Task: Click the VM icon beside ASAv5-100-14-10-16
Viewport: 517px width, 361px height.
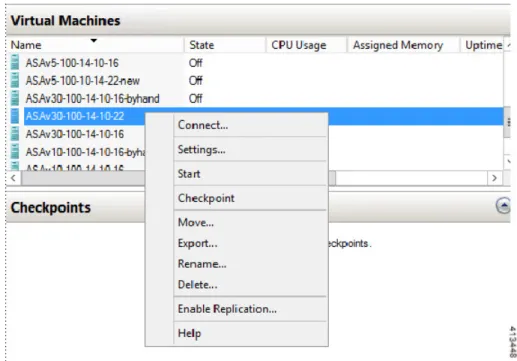Action: tap(15, 62)
